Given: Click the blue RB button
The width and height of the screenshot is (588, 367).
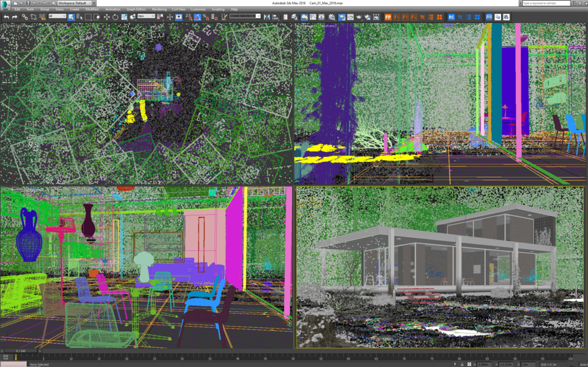Looking at the screenshot, I should click(x=489, y=17).
